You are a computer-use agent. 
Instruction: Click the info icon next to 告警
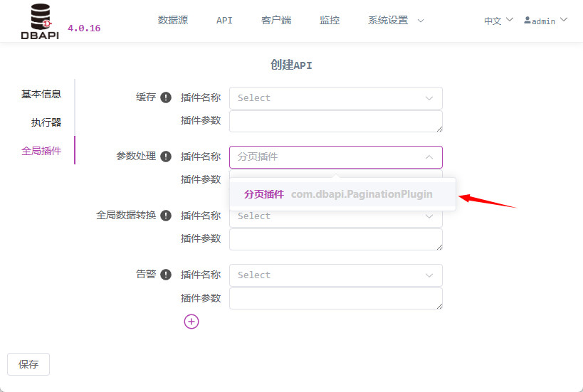pyautogui.click(x=166, y=275)
